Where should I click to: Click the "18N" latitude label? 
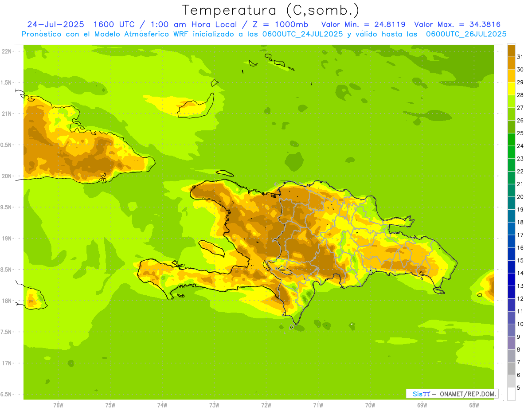pyautogui.click(x=7, y=301)
